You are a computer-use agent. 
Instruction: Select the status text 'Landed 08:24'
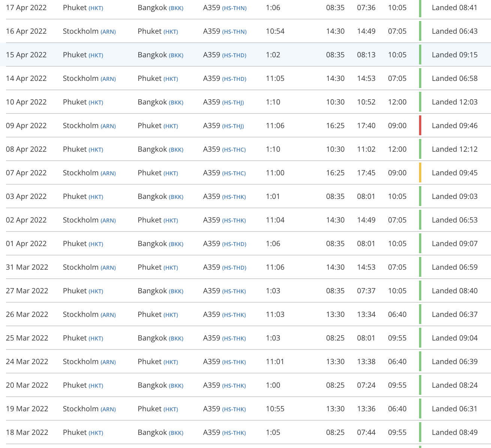455,385
